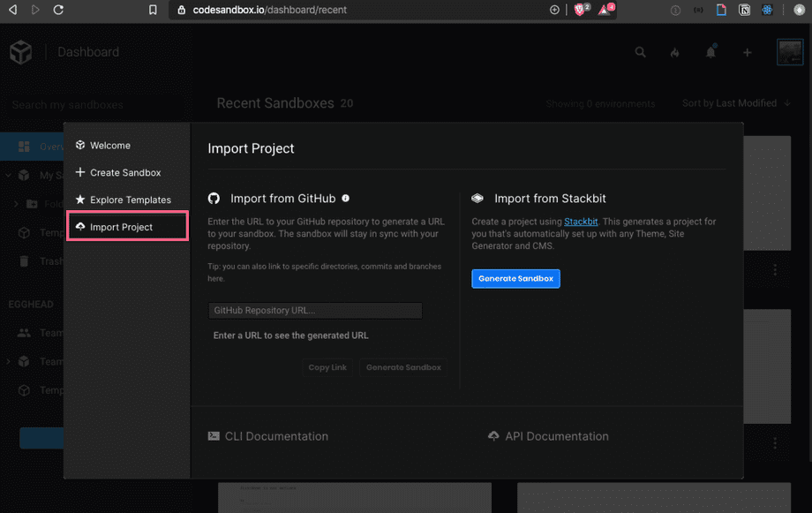Click the flame icon in header
Screen dimensions: 812x513
pos(675,52)
